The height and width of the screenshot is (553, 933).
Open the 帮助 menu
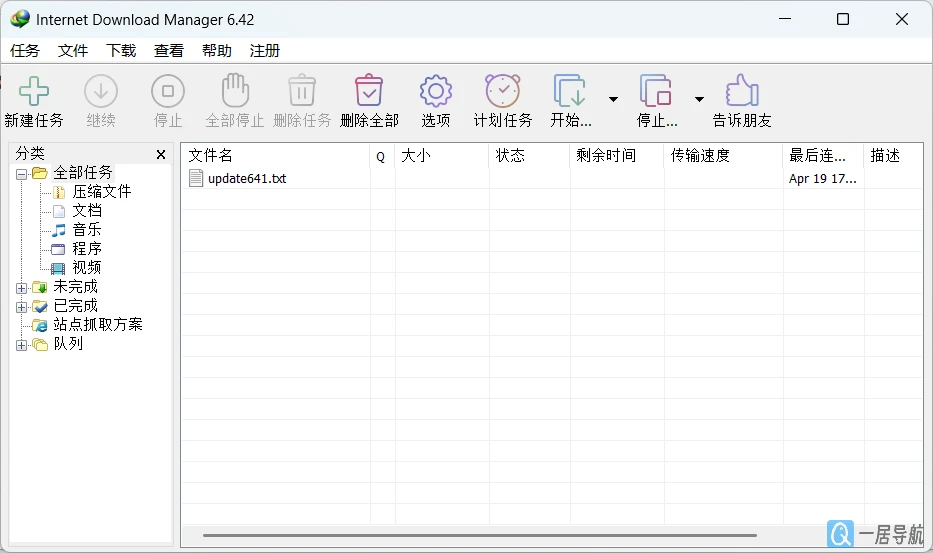pos(217,51)
